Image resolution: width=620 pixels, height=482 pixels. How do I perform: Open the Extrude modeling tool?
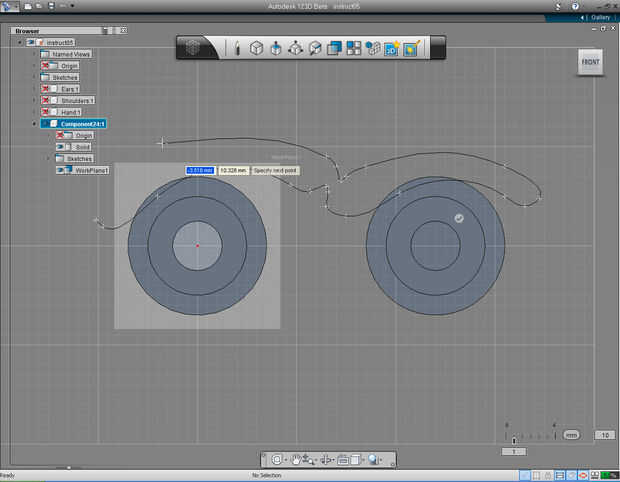[x=275, y=48]
